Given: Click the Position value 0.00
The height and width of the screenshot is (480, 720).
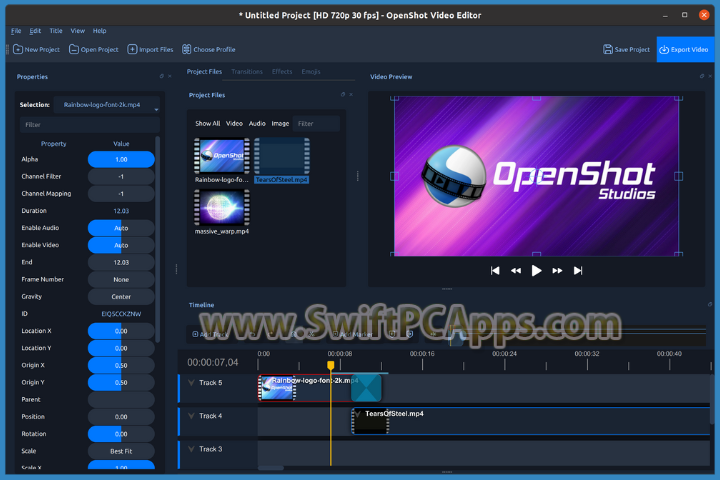Looking at the screenshot, I should [121, 417].
